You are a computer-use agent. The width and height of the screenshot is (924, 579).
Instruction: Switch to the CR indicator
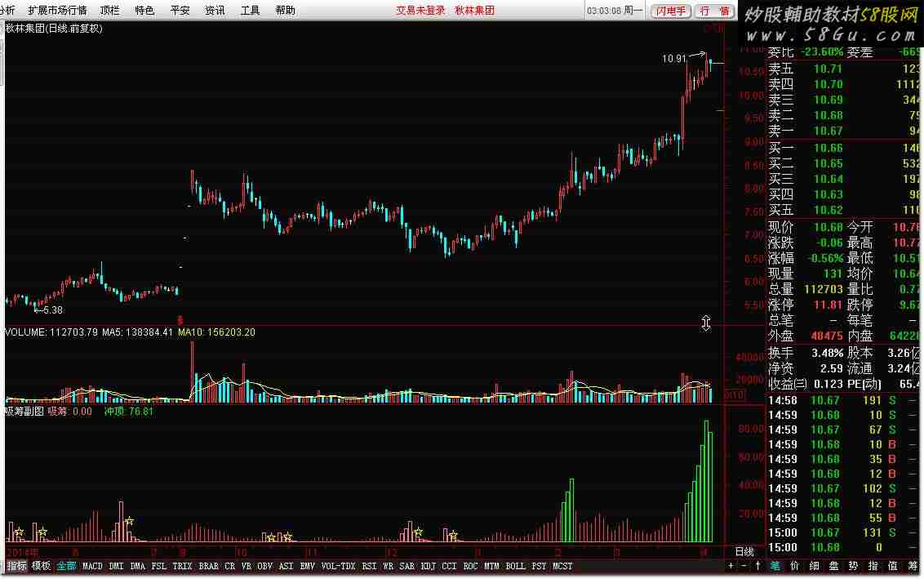tap(230, 566)
